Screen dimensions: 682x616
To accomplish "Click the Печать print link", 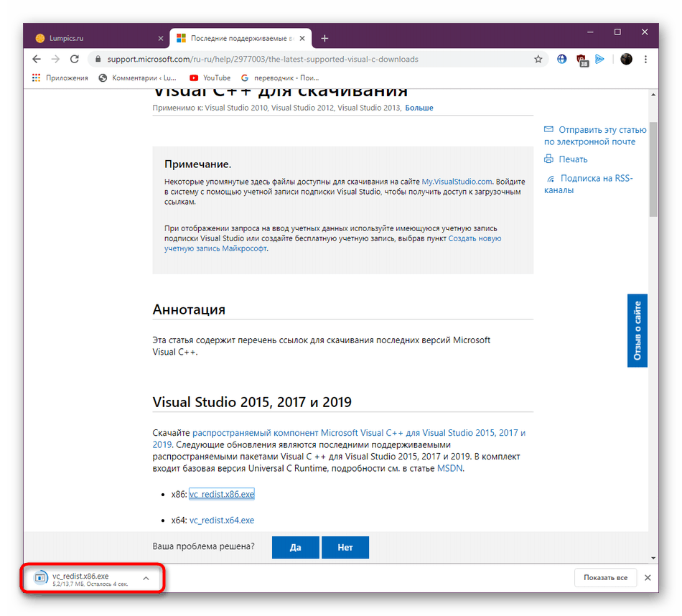I will tap(566, 159).
